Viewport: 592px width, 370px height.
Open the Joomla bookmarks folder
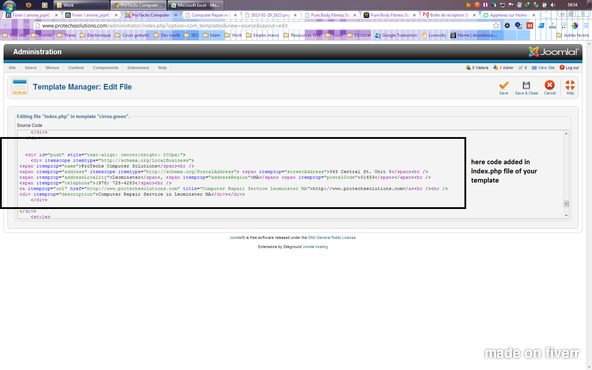pyautogui.click(x=42, y=35)
